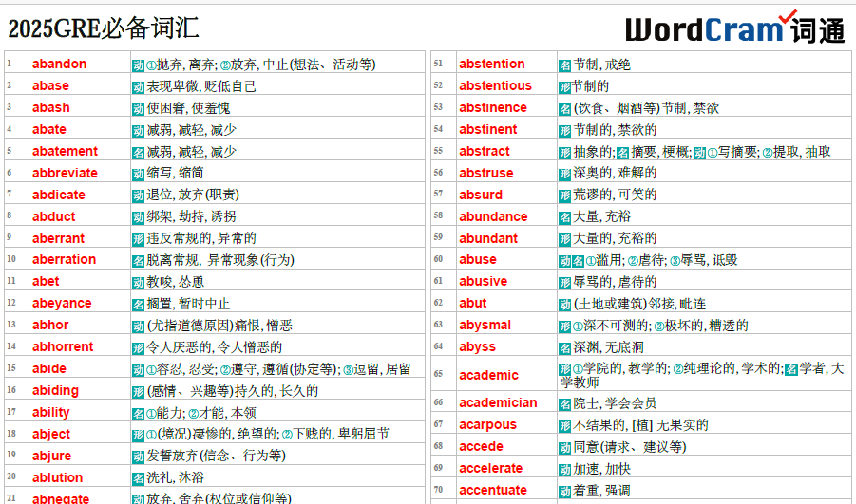Click the 词通 brand text in header
Image resolution: width=856 pixels, height=504 pixels.
pos(816,30)
